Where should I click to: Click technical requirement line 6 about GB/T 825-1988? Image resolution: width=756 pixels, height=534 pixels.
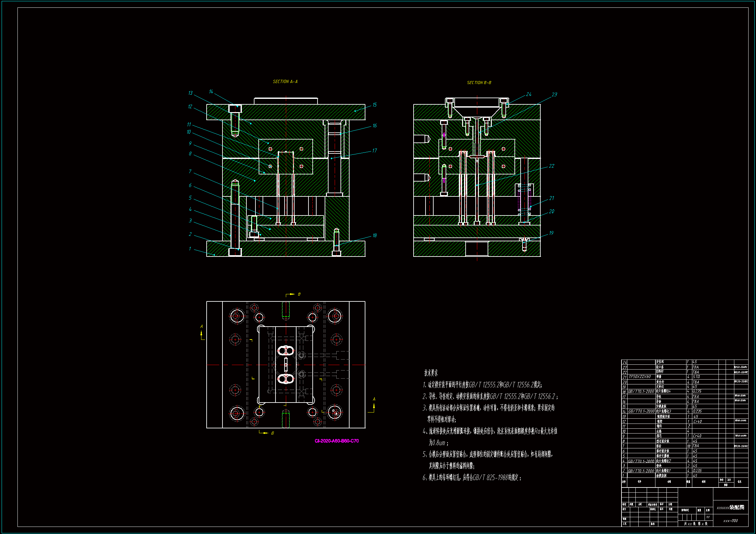(472, 477)
